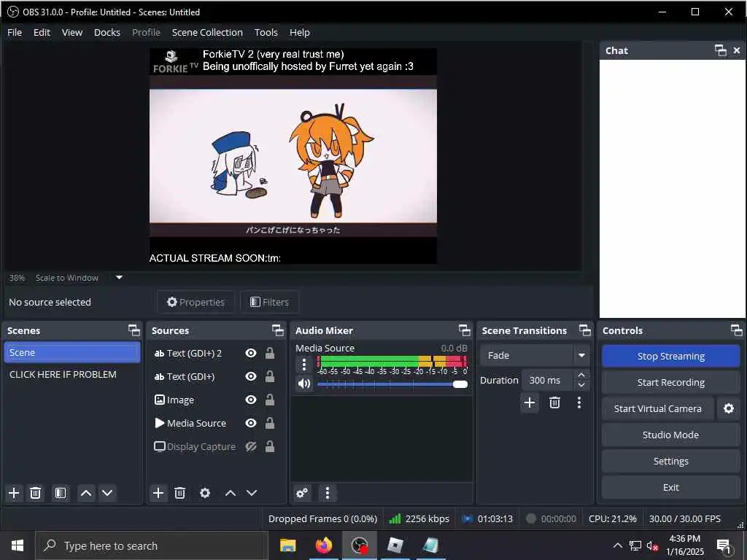Viewport: 747px width, 560px height.
Task: Mute Media Source speaker icon
Action: (304, 384)
